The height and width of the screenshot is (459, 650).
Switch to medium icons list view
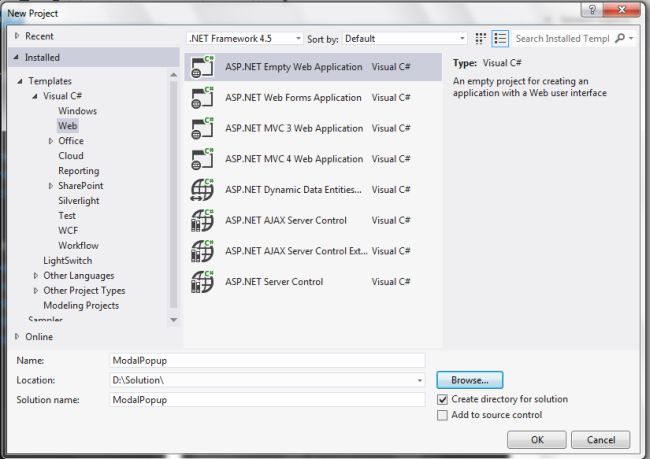[500, 39]
